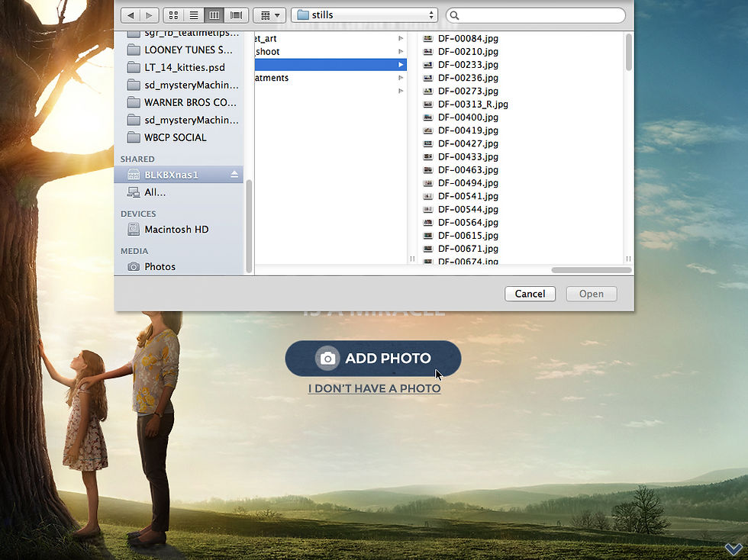
Task: Select file DF-00236.jpg
Action: click(467, 78)
